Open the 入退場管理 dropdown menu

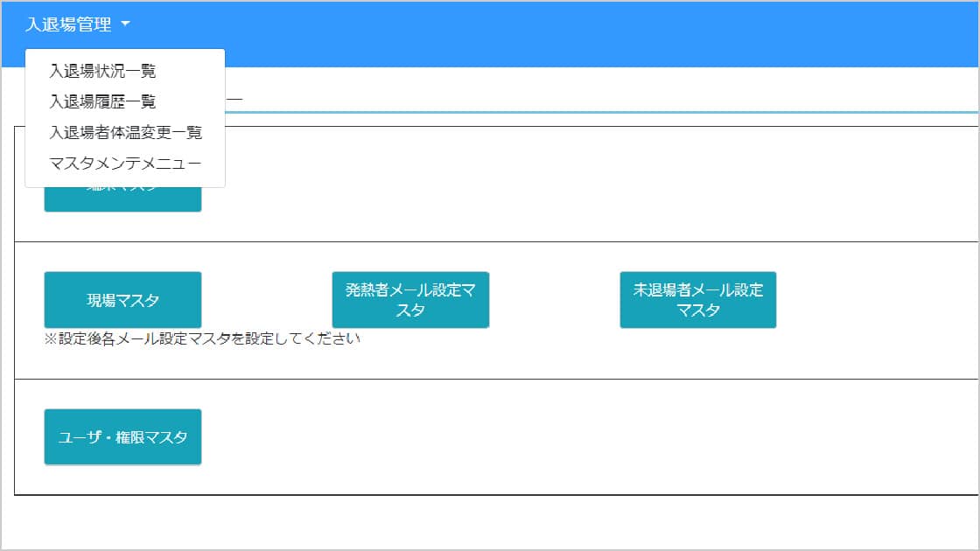pyautogui.click(x=78, y=24)
